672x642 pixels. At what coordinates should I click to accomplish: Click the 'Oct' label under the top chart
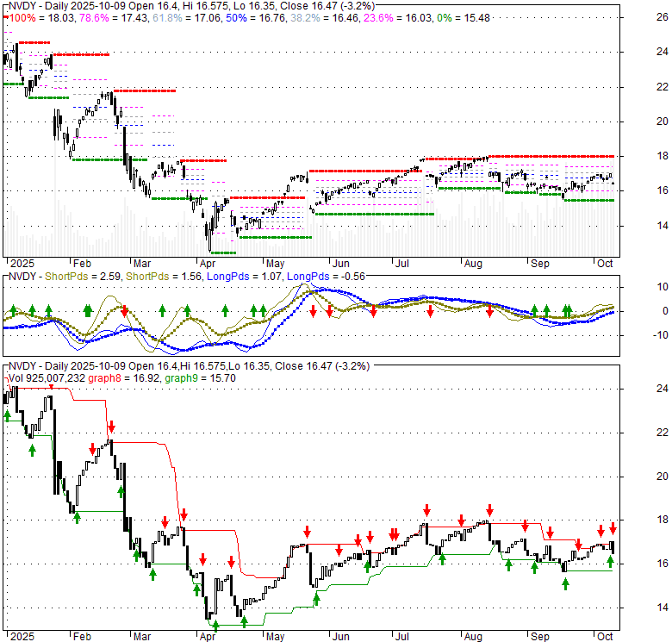coord(605,264)
